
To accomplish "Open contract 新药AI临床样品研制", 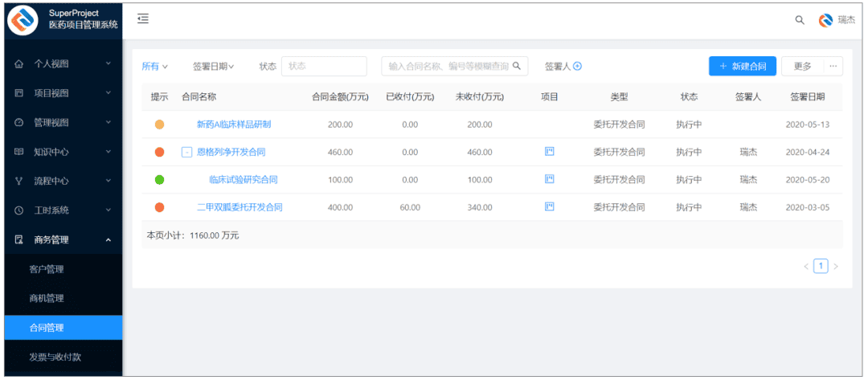I will point(234,125).
